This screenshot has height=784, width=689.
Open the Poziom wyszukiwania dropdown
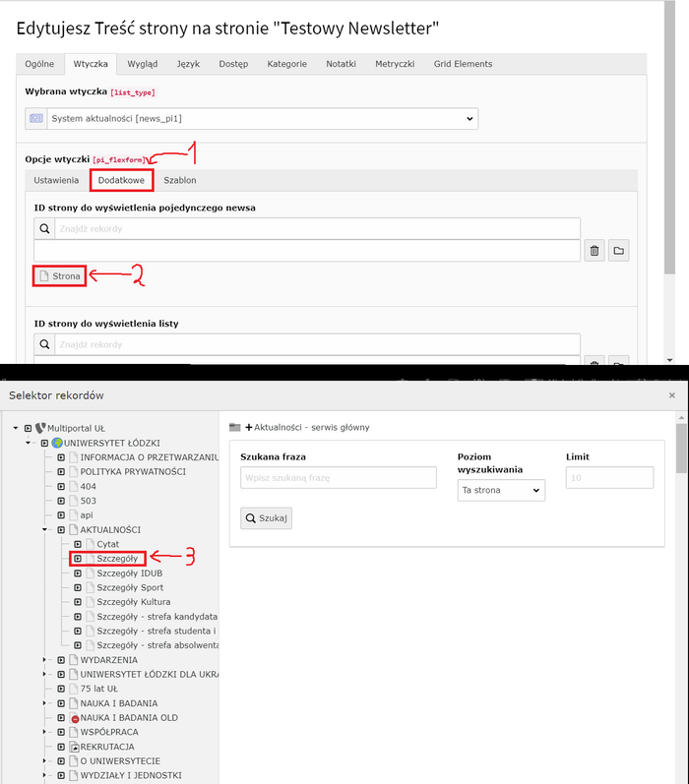(x=501, y=490)
